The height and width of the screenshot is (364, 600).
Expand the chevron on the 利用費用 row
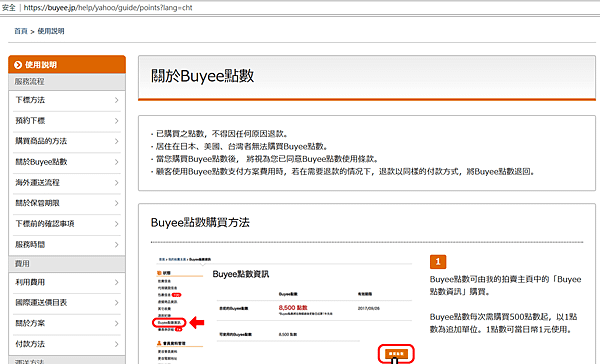pos(116,282)
